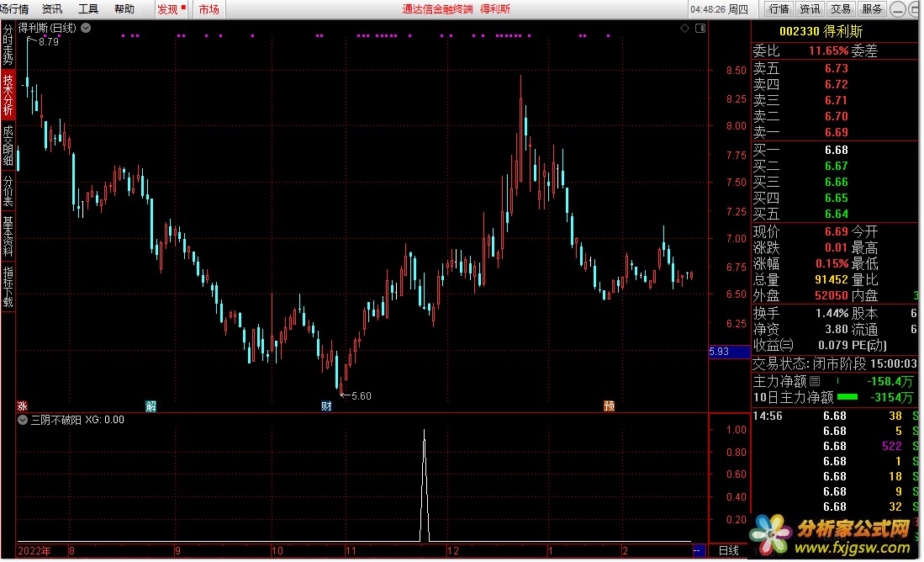Click the 买二 price 6.67

(x=837, y=166)
